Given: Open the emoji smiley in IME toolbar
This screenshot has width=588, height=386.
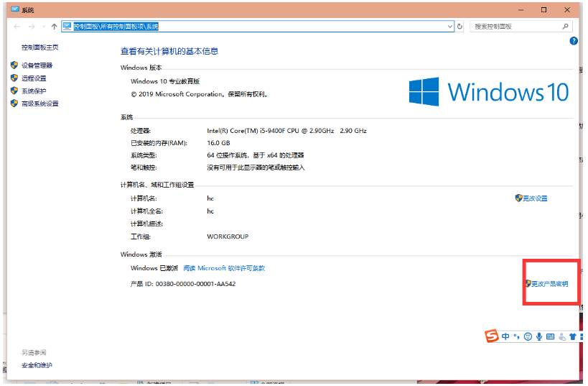Looking at the screenshot, I should (x=528, y=336).
